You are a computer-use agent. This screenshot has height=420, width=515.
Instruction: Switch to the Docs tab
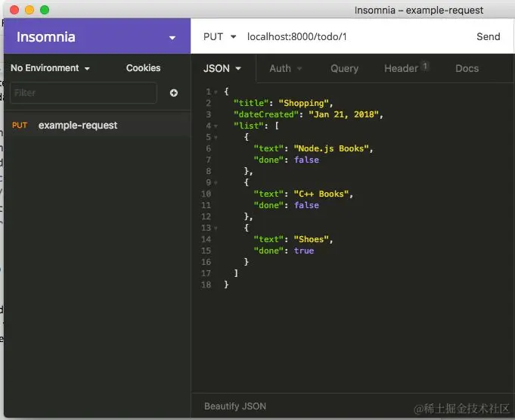467,68
